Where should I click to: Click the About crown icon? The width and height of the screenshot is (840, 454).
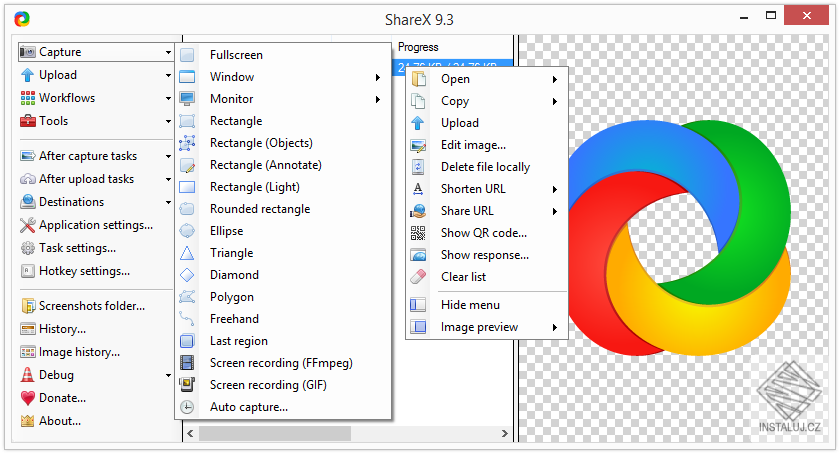coord(27,421)
